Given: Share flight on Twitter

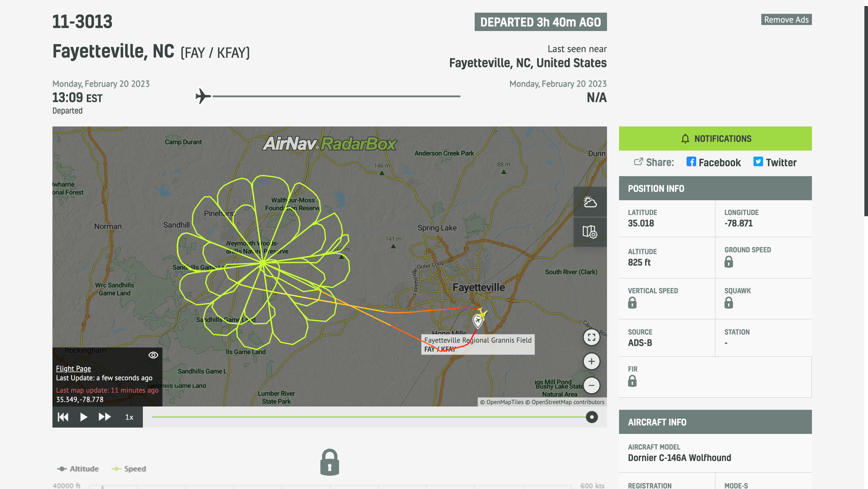Looking at the screenshot, I should 775,163.
